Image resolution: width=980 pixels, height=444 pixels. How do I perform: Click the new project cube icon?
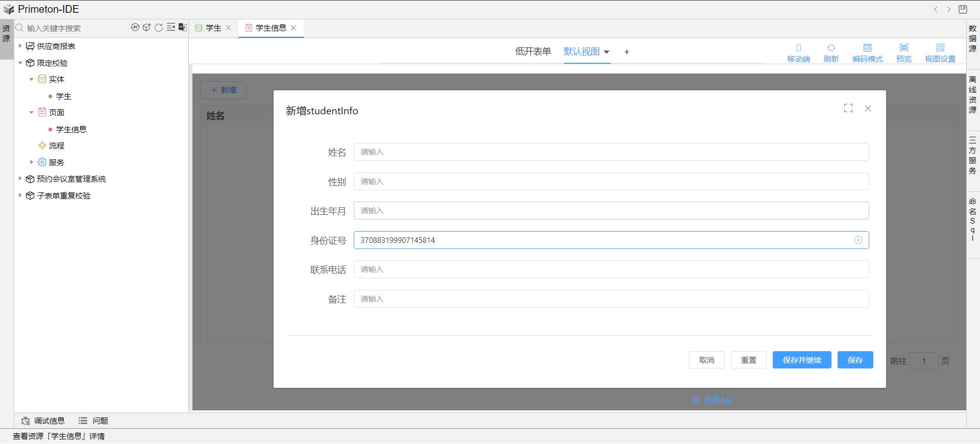(146, 28)
